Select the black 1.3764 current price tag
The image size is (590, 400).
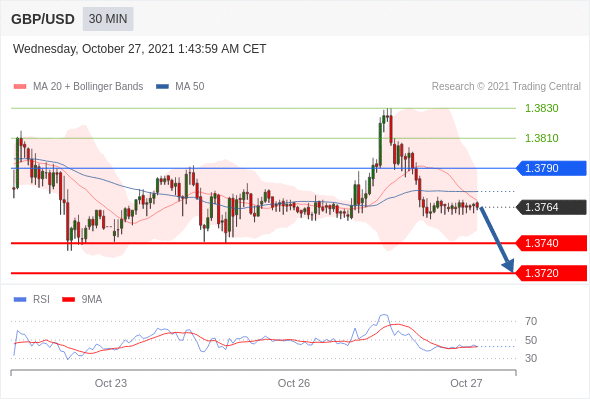click(x=551, y=207)
